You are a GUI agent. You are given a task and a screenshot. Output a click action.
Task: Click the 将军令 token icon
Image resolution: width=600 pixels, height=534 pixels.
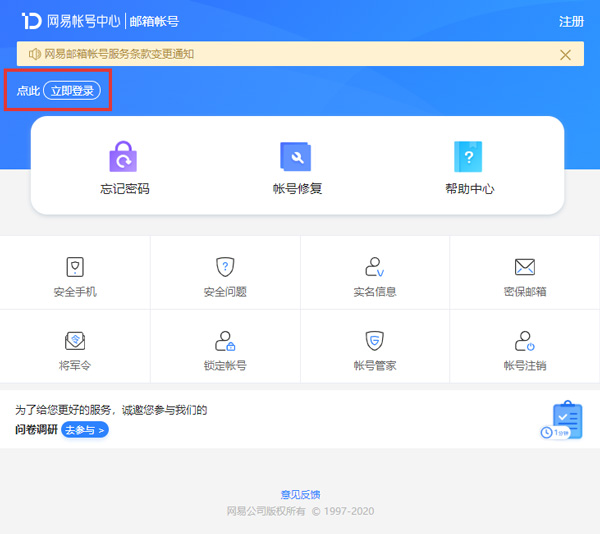point(75,340)
